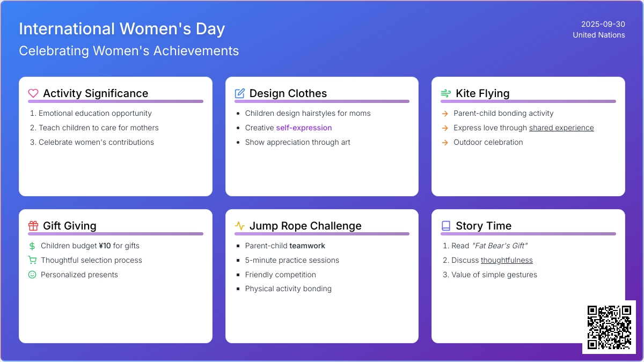Click the book icon beside Story Time
This screenshot has width=644, height=362.
click(x=446, y=226)
